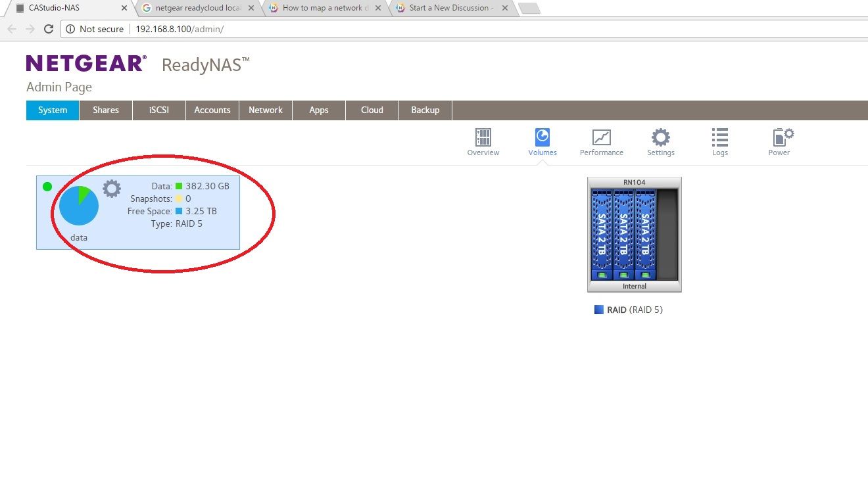Click the data volume pie chart
Image resolution: width=868 pixels, height=489 pixels.
[78, 204]
